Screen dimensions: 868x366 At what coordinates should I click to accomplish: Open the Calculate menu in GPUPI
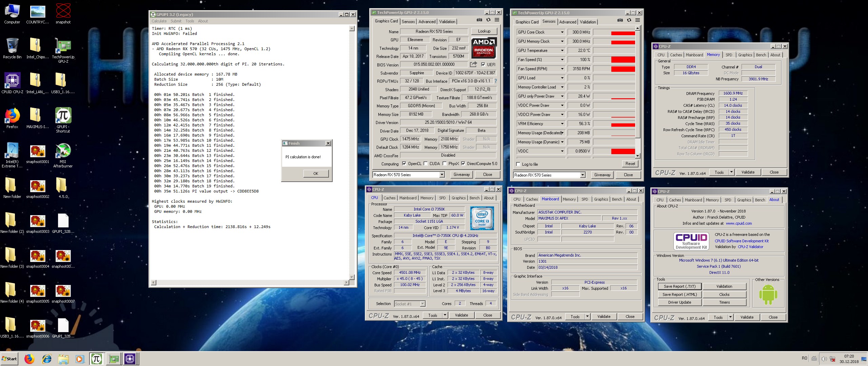(x=159, y=21)
